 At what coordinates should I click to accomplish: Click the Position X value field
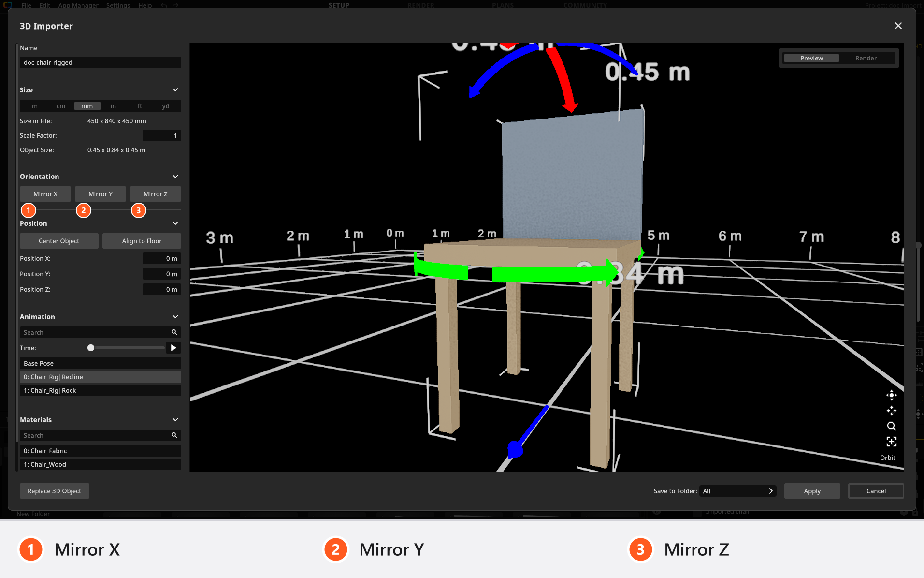pyautogui.click(x=162, y=258)
